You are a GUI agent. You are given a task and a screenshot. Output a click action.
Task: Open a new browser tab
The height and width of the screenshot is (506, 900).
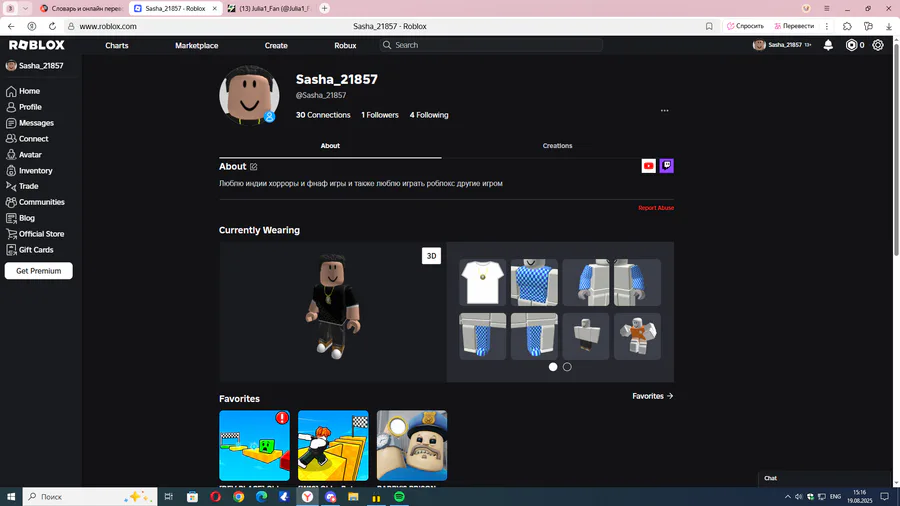pos(324,9)
